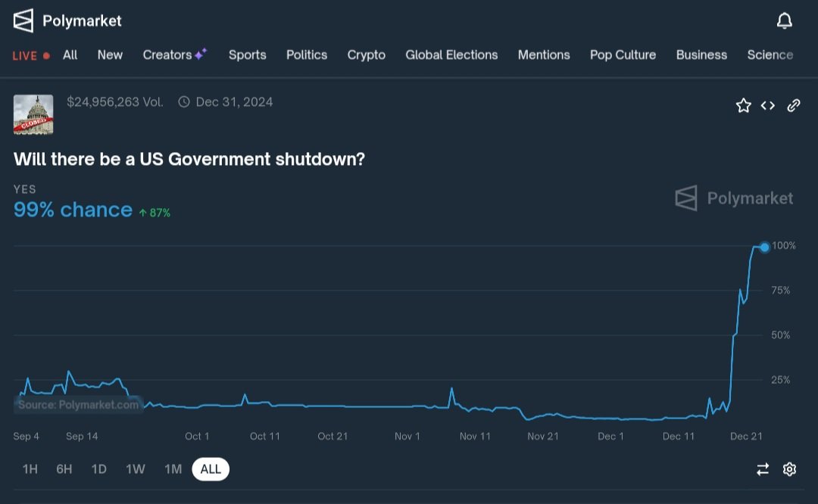Click the chart's current-value endpoint dot
818x504 pixels.
764,247
